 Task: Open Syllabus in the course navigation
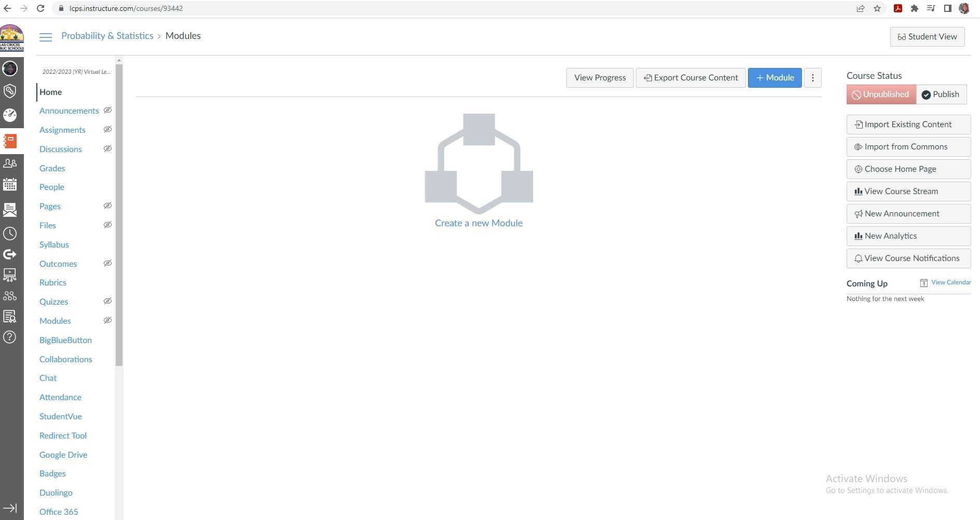(x=54, y=245)
